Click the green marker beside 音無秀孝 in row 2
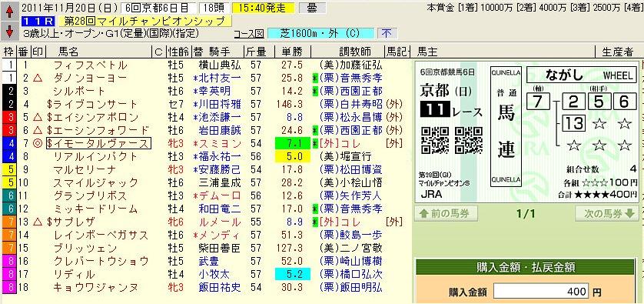The height and width of the screenshot is (304, 644). (x=315, y=79)
